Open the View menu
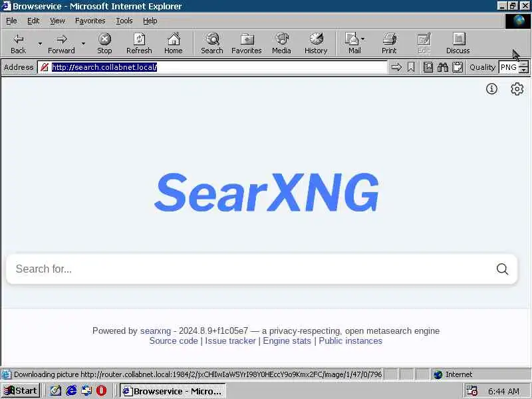 [x=57, y=21]
